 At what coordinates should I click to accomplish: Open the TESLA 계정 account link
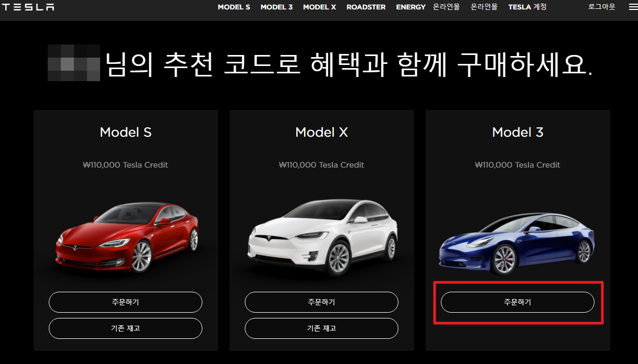[527, 7]
